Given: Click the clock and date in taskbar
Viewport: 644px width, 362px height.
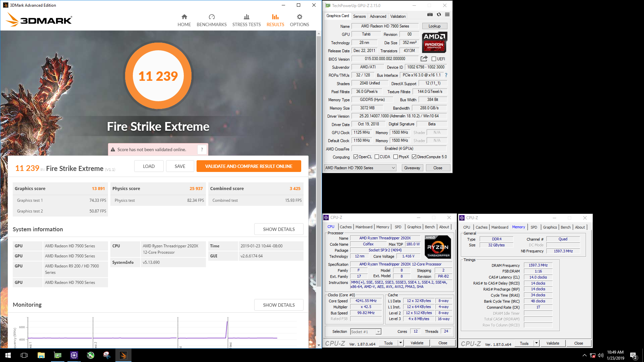Looking at the screenshot, I should (x=615, y=355).
